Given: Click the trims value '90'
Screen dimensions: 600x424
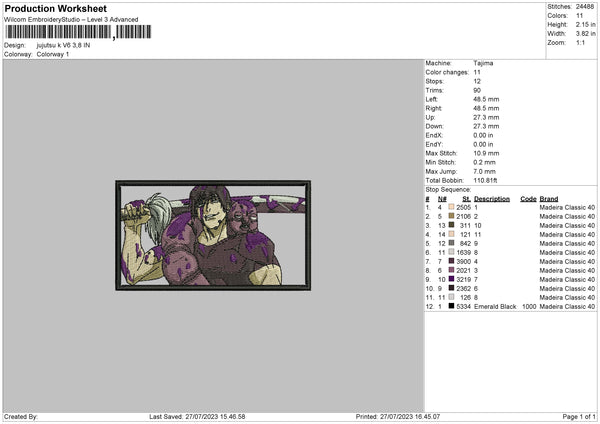Looking at the screenshot, I should point(477,90).
